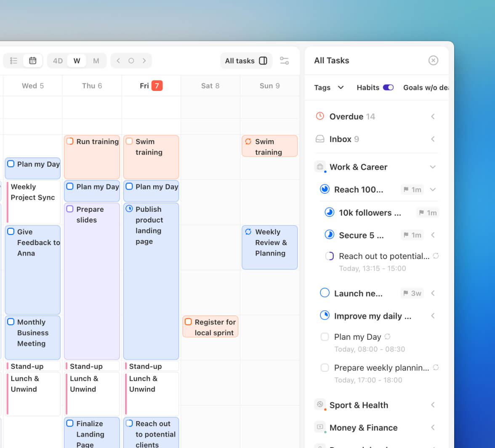Viewport: 495px width, 448px height.
Task: Check off Reach out to potential... in panel
Action: [329, 256]
